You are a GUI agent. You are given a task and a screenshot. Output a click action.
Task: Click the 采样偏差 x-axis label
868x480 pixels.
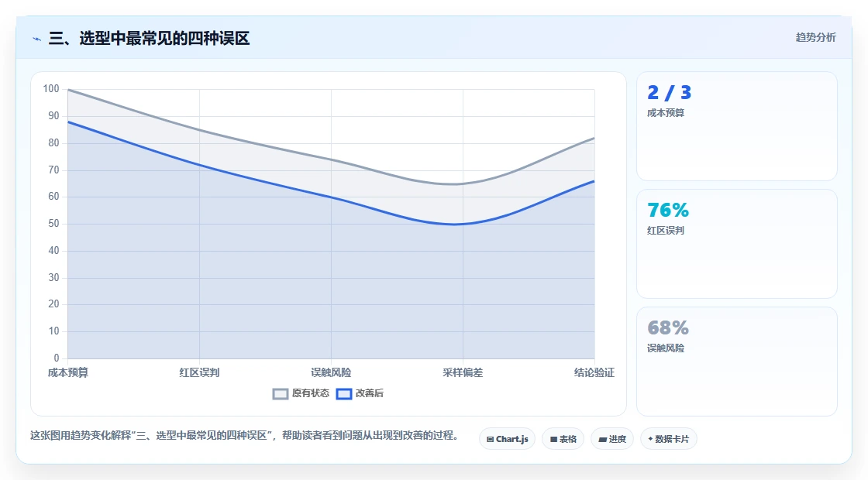click(463, 372)
